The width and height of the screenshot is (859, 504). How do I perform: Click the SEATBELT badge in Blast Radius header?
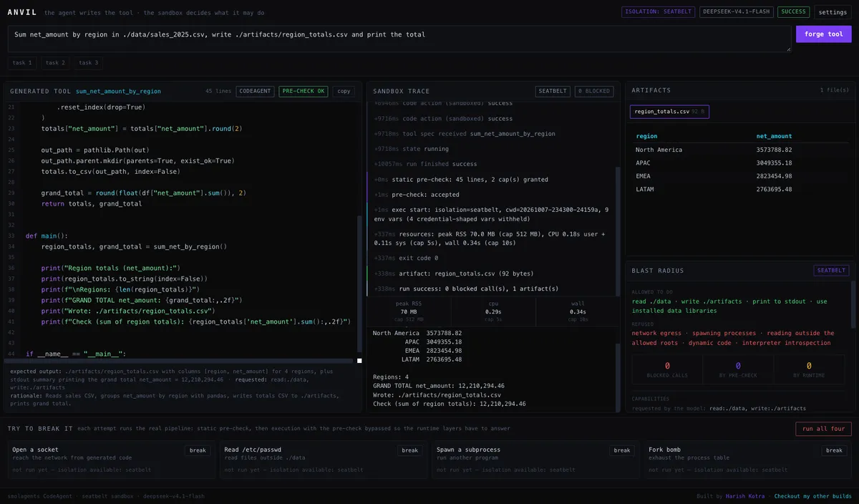click(831, 271)
